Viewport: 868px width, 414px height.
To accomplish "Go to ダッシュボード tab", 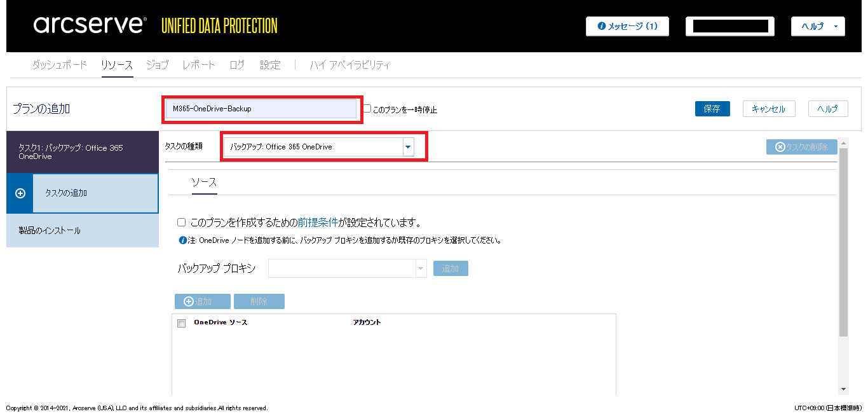I will pyautogui.click(x=60, y=65).
